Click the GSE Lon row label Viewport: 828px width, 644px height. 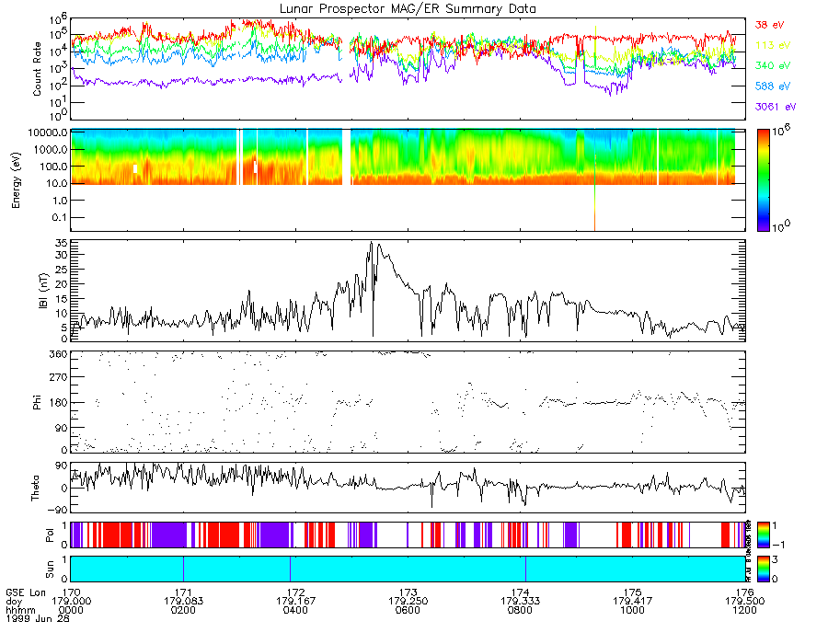(26, 592)
